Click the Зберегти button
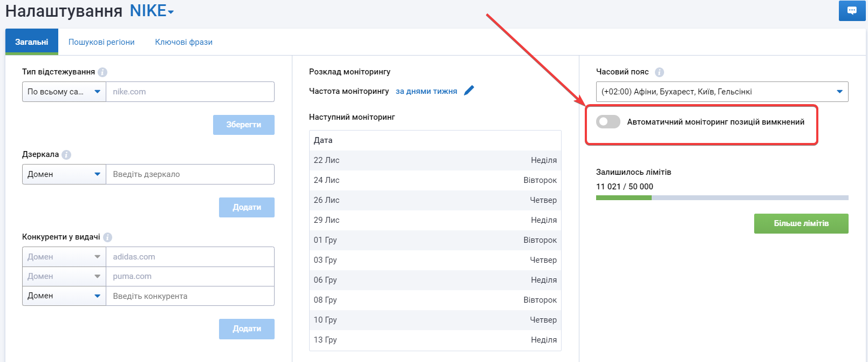868x362 pixels. tap(243, 125)
